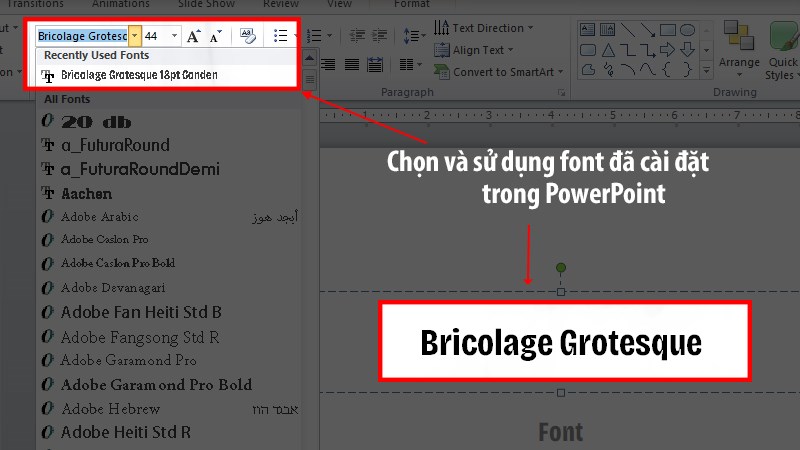This screenshot has height=450, width=800.
Task: Select the Rectangle shape
Action: 668,30
